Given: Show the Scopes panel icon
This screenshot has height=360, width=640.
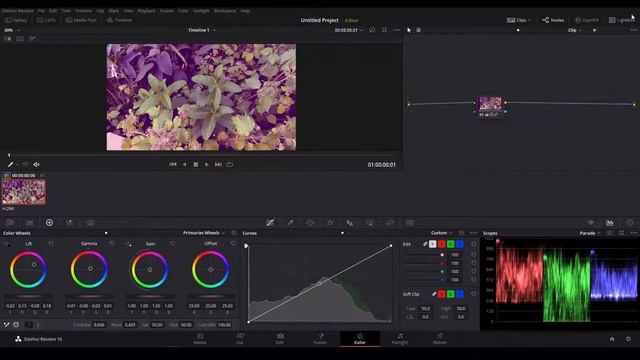Looking at the screenshot, I should point(609,222).
